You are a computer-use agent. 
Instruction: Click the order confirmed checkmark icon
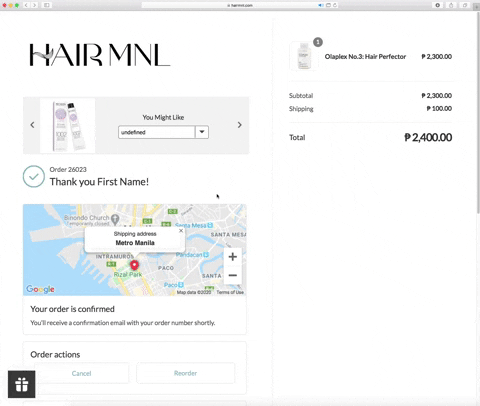(34, 176)
